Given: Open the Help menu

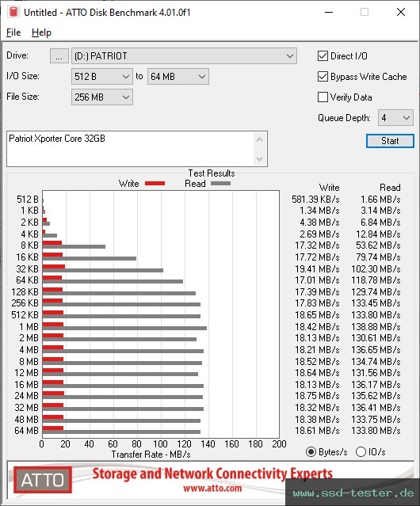Looking at the screenshot, I should [x=41, y=32].
